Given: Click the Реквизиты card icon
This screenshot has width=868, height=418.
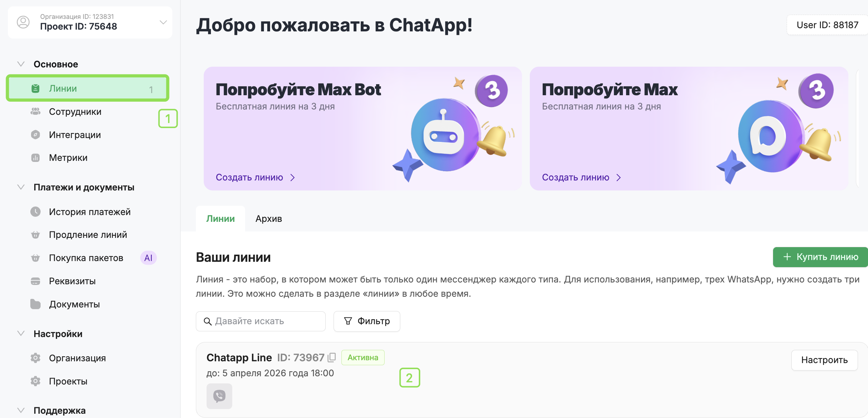Looking at the screenshot, I should click(35, 281).
